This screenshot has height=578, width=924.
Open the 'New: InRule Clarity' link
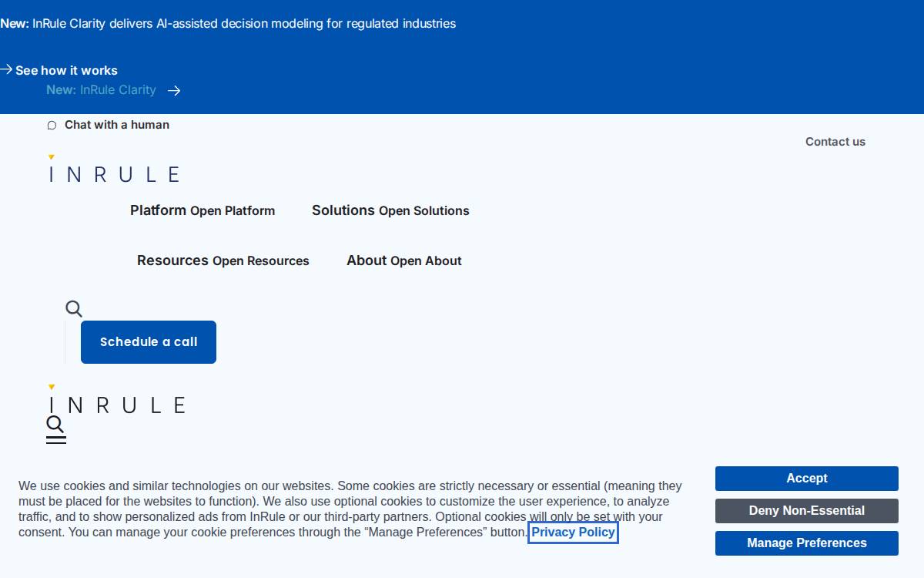[101, 90]
